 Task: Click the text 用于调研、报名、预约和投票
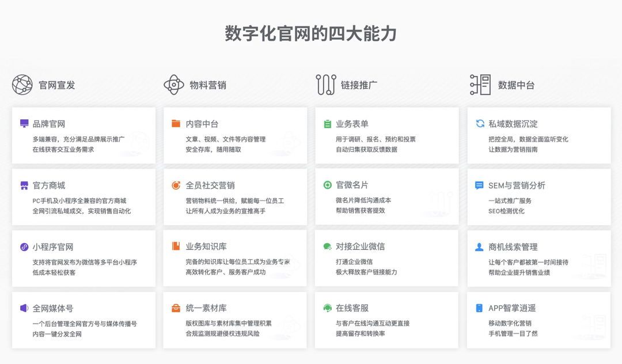point(376,139)
